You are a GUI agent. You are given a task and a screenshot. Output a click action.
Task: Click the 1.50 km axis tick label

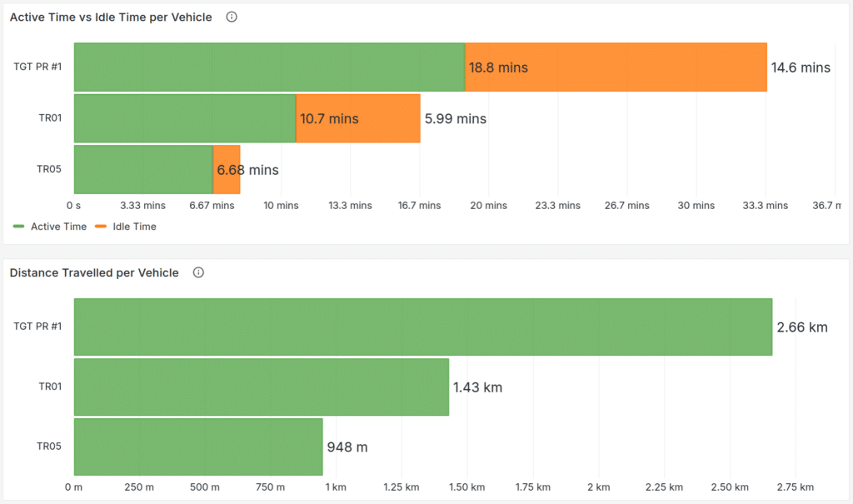tap(466, 487)
